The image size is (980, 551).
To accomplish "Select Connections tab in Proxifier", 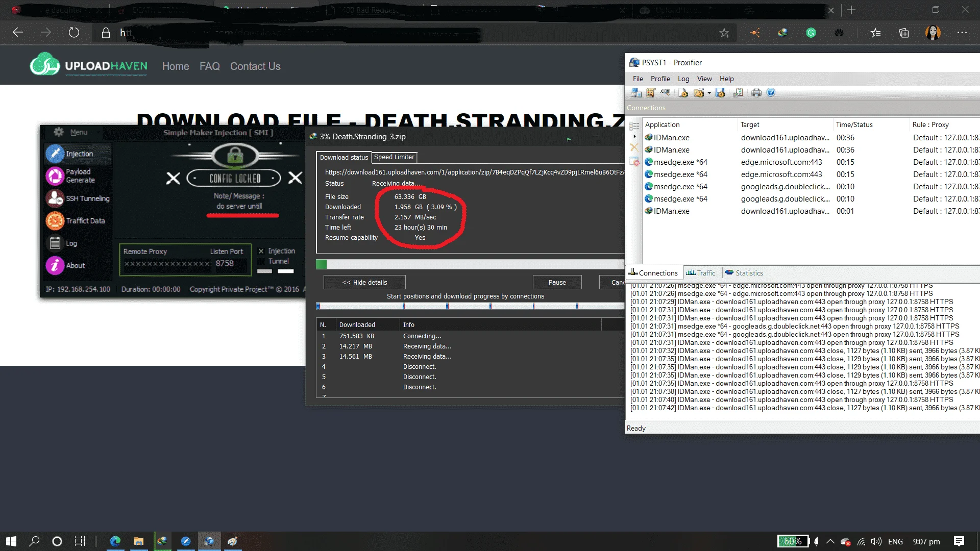I will coord(653,273).
